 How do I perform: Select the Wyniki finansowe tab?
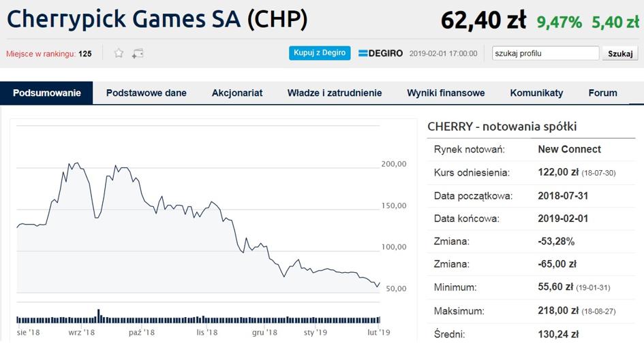click(446, 93)
